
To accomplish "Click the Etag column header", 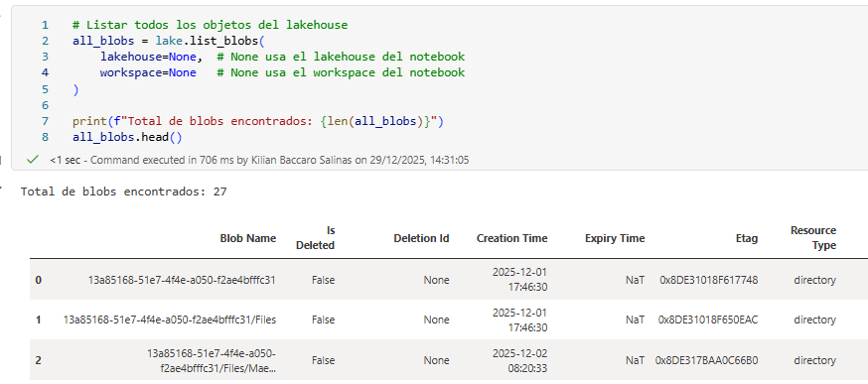I will click(747, 238).
